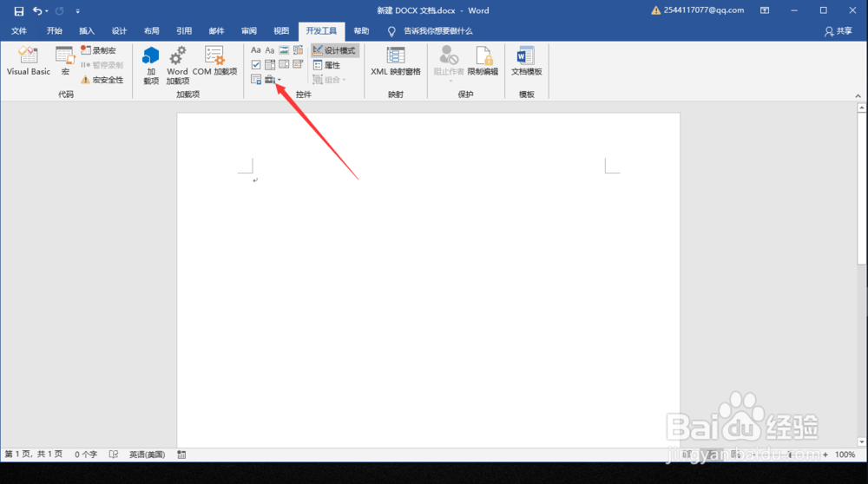Open the Visual Basic editor
The image size is (868, 484).
coord(29,61)
